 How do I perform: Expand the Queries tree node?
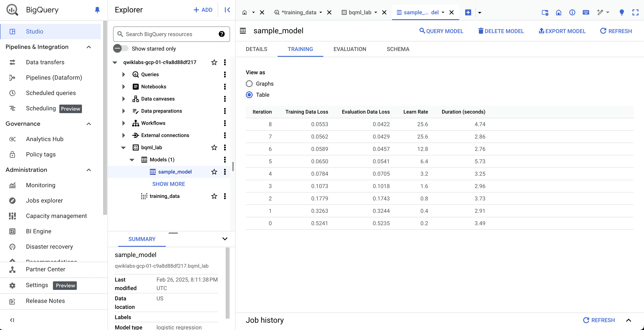coord(124,74)
